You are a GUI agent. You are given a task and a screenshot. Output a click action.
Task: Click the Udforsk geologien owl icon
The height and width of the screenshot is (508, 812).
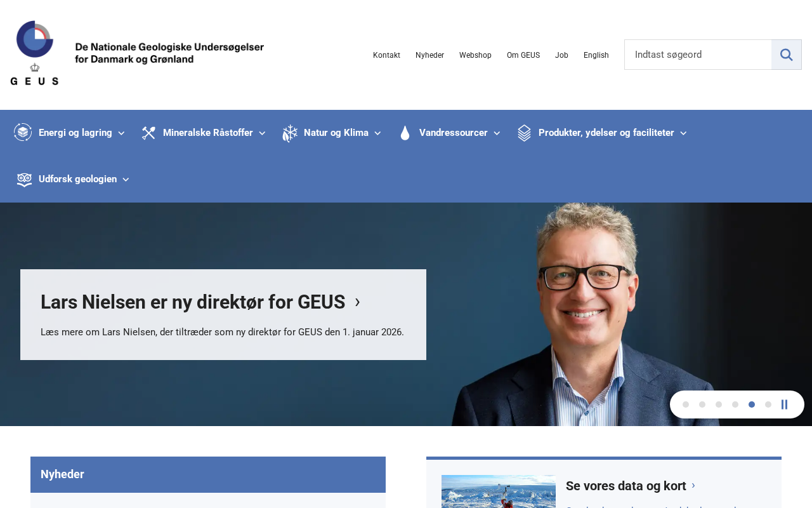pos(24,180)
